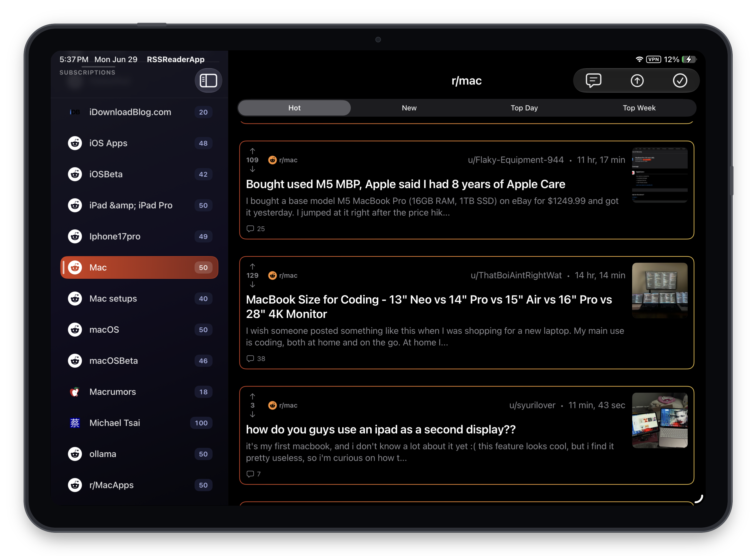Click the Reddit icon beside ollama
756x556 pixels.
(x=75, y=454)
